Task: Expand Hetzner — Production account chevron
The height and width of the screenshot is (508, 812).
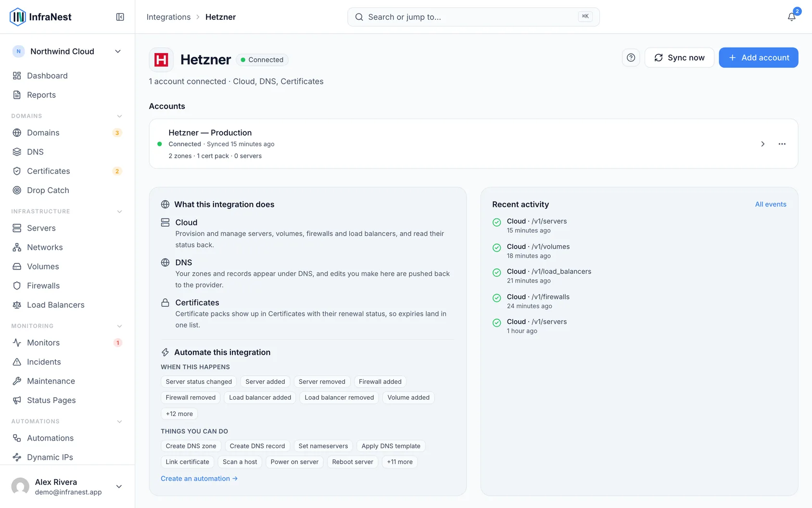Action: coord(762,144)
